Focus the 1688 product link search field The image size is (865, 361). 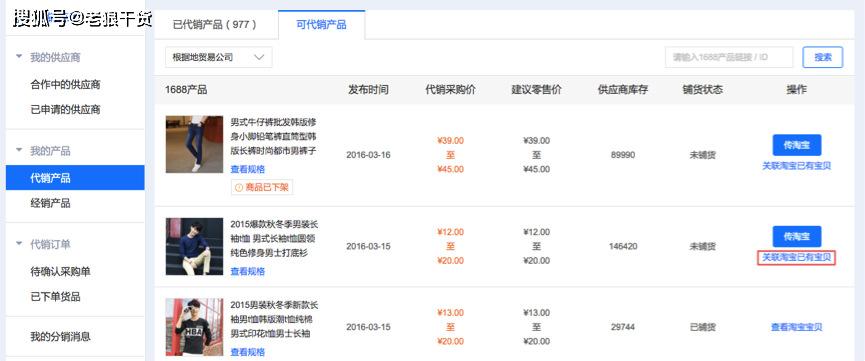tap(729, 57)
